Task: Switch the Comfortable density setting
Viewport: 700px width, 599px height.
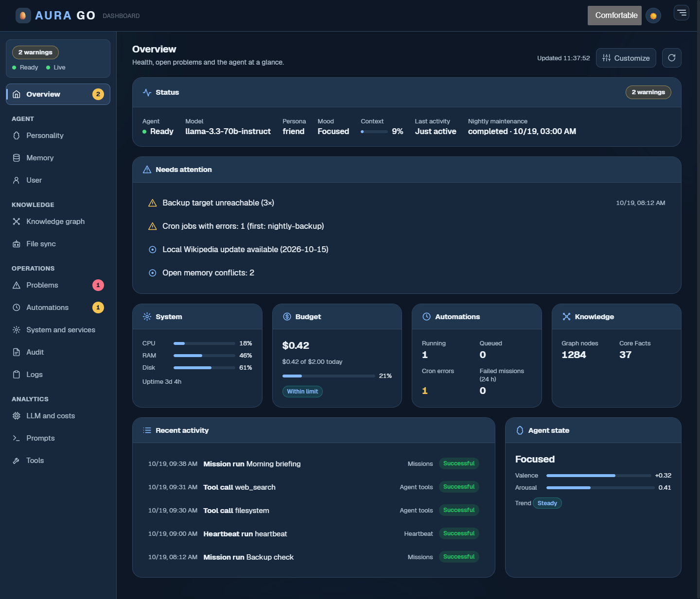Action: click(x=614, y=16)
